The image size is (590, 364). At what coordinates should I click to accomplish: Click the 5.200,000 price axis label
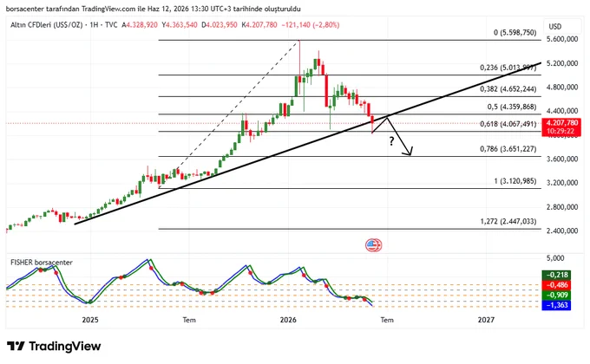click(x=562, y=63)
